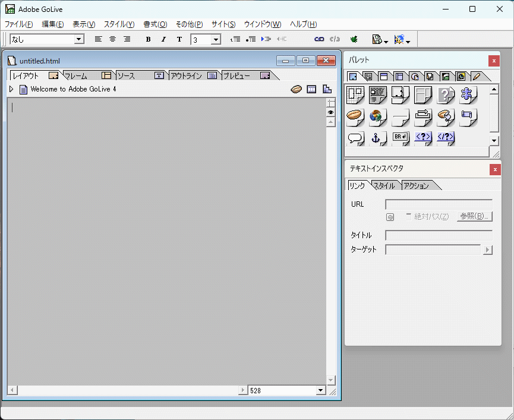Expand the Welcome to Adobe GoLive 4 header
The width and height of the screenshot is (514, 420).
[11, 90]
